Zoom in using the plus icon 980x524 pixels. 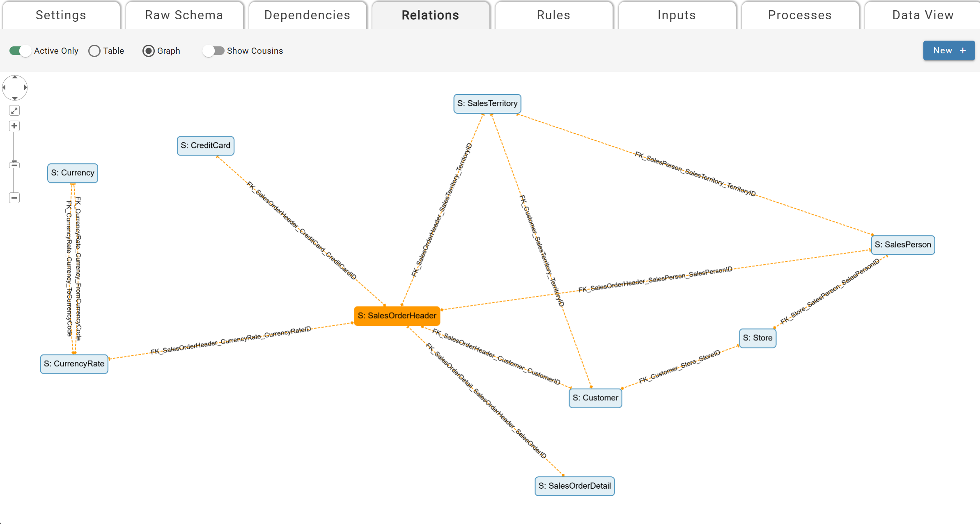(x=14, y=126)
